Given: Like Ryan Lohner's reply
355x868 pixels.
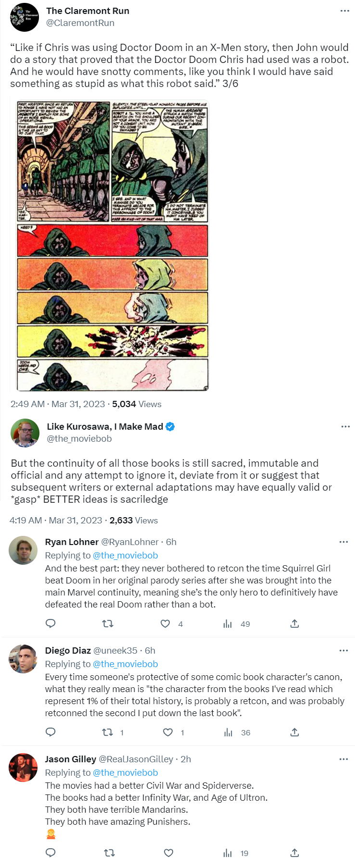Looking at the screenshot, I should pos(165,623).
